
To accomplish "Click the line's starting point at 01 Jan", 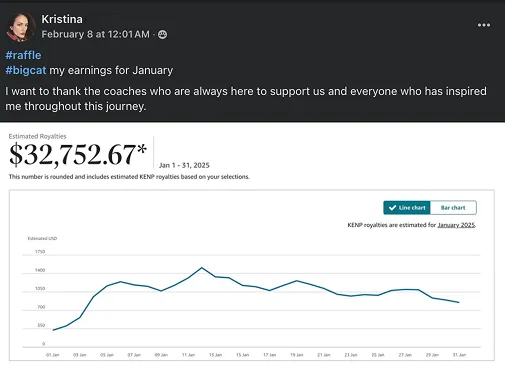I will (53, 330).
